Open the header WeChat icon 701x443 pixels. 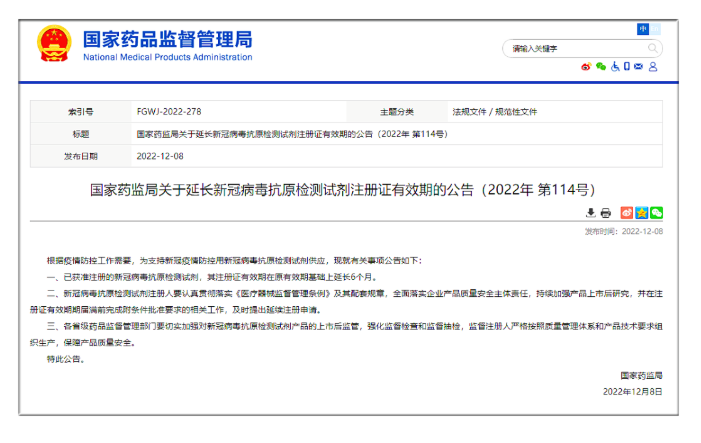tap(601, 67)
